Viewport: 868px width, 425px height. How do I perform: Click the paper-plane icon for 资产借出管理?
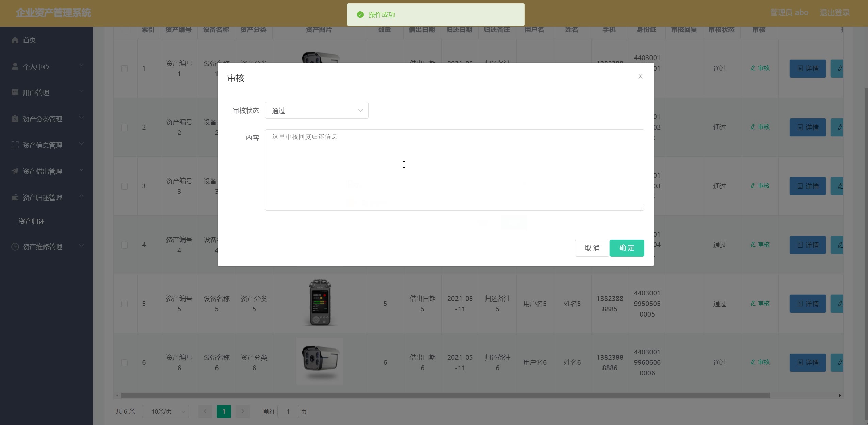click(x=15, y=171)
